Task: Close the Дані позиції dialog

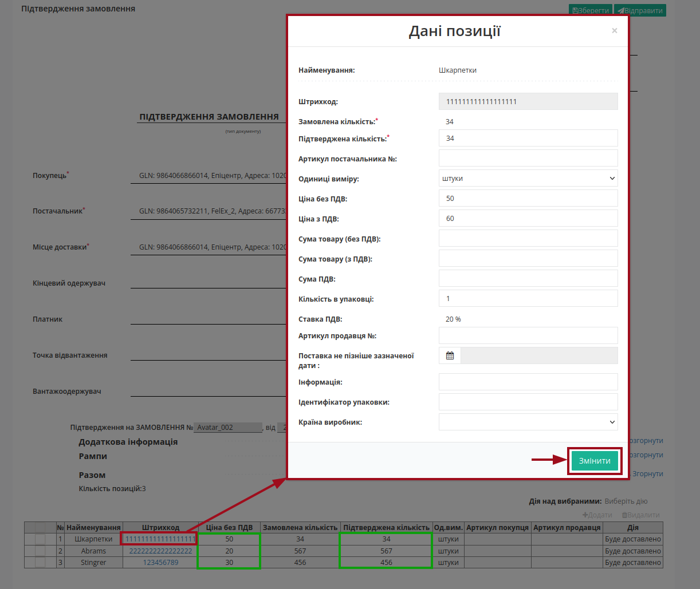Action: pyautogui.click(x=614, y=31)
